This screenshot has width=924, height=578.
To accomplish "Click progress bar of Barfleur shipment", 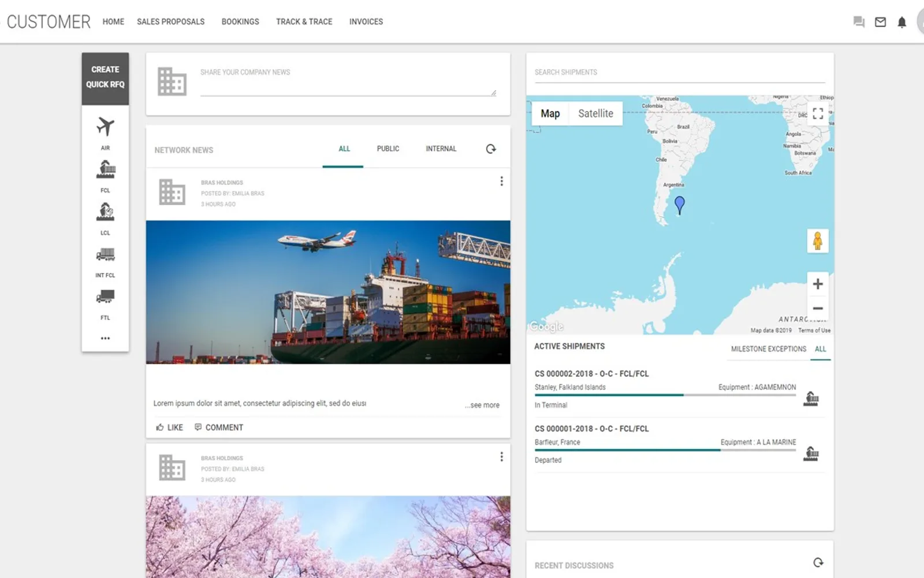I will point(665,450).
